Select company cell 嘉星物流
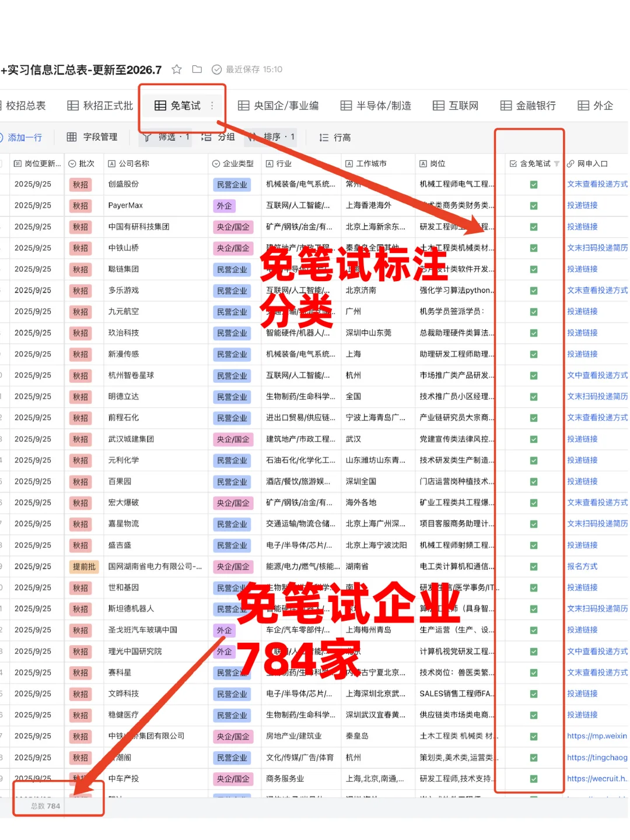 click(156, 524)
